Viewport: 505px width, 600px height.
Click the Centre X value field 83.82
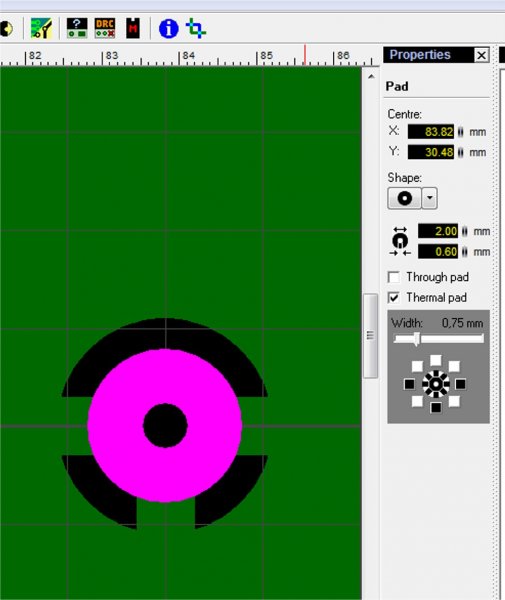[431, 132]
